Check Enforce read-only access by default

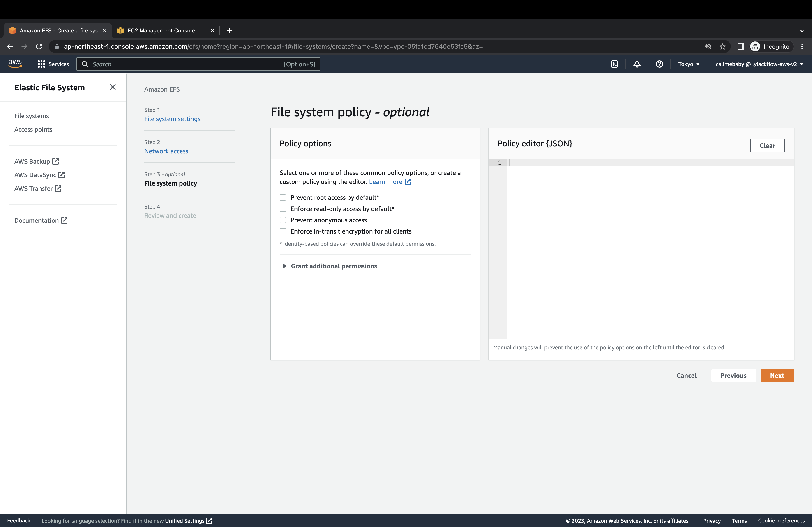(x=283, y=209)
